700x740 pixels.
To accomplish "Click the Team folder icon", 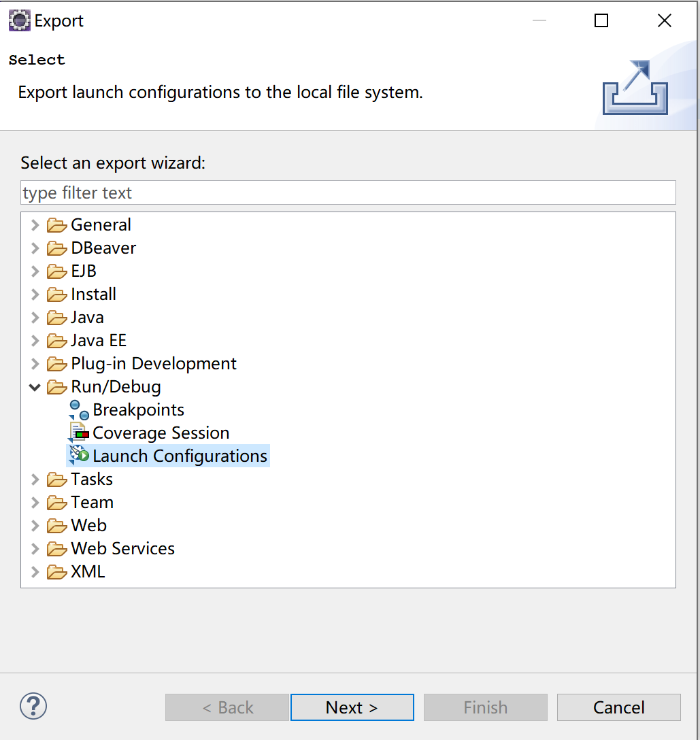I will [x=56, y=503].
